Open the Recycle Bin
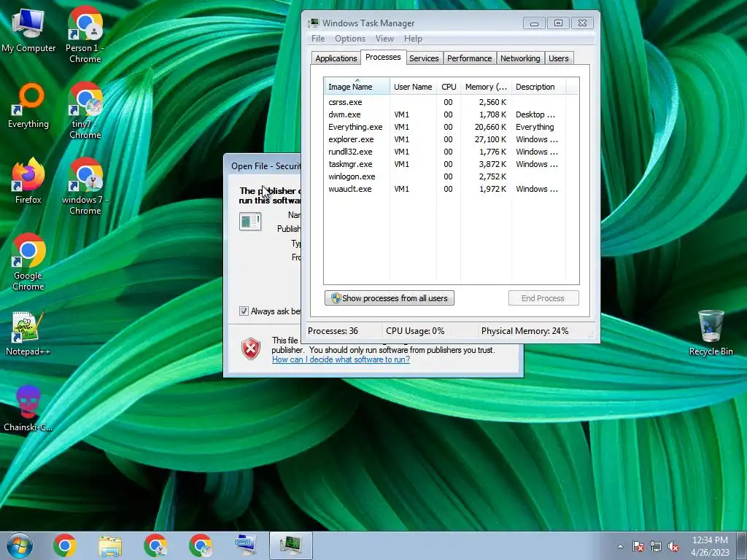The width and height of the screenshot is (747, 560). (711, 332)
